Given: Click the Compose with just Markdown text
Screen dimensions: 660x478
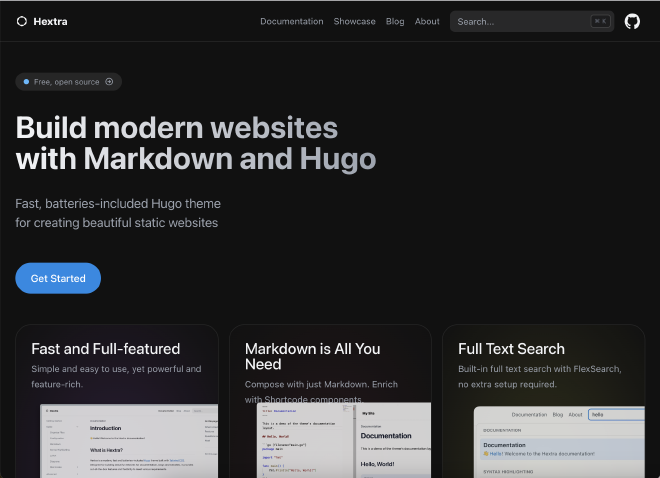Looking at the screenshot, I should click(321, 391).
